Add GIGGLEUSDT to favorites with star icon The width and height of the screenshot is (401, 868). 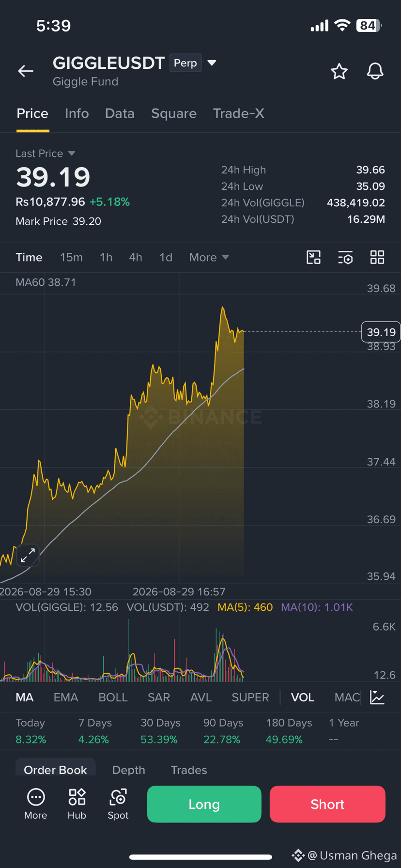[339, 71]
